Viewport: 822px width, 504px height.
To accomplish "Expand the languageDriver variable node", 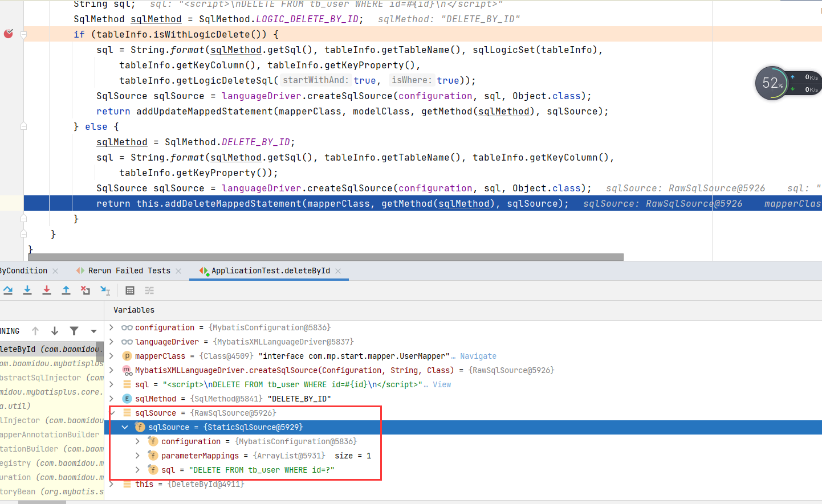I will 111,342.
